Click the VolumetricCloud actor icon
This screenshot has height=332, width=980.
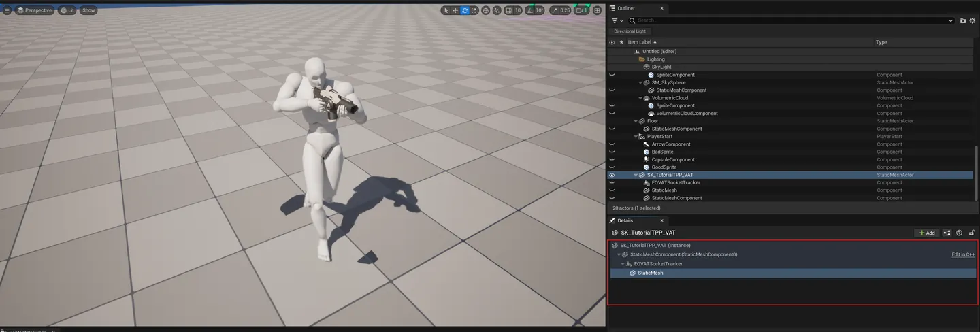pyautogui.click(x=647, y=98)
